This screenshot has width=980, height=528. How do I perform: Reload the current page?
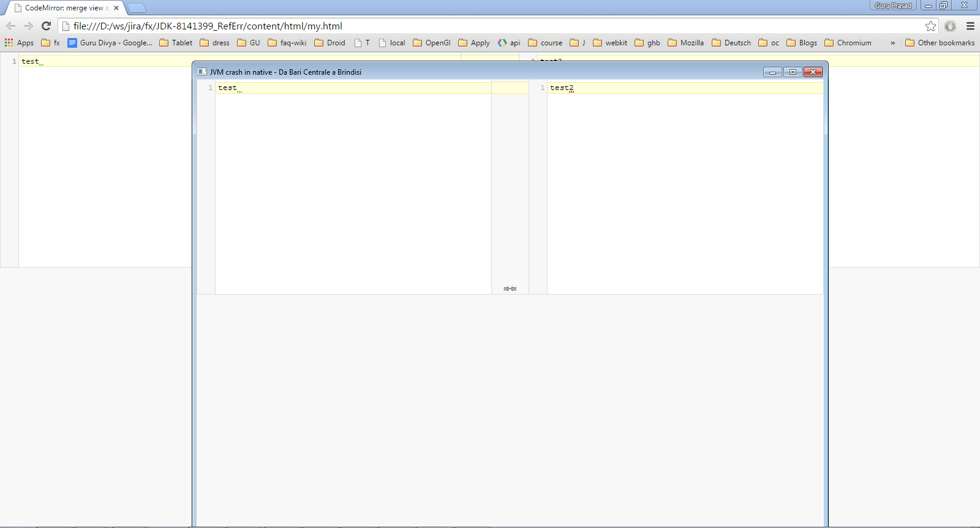[46, 26]
